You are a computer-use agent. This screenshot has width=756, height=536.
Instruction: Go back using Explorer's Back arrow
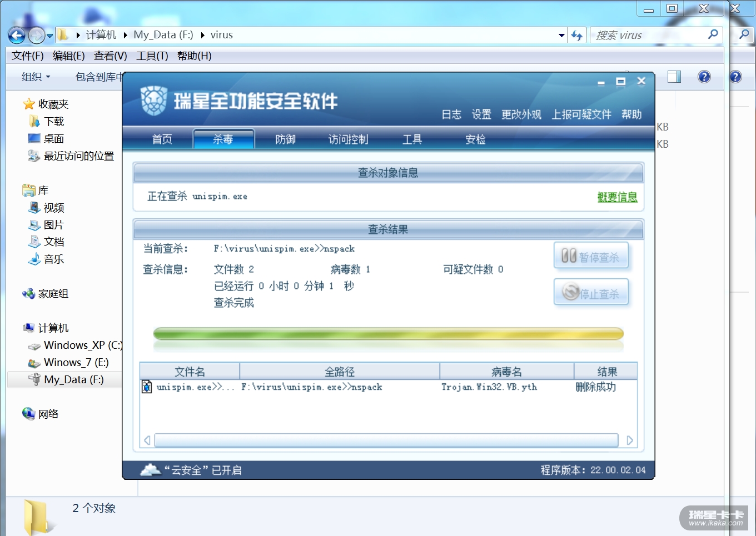coord(17,36)
